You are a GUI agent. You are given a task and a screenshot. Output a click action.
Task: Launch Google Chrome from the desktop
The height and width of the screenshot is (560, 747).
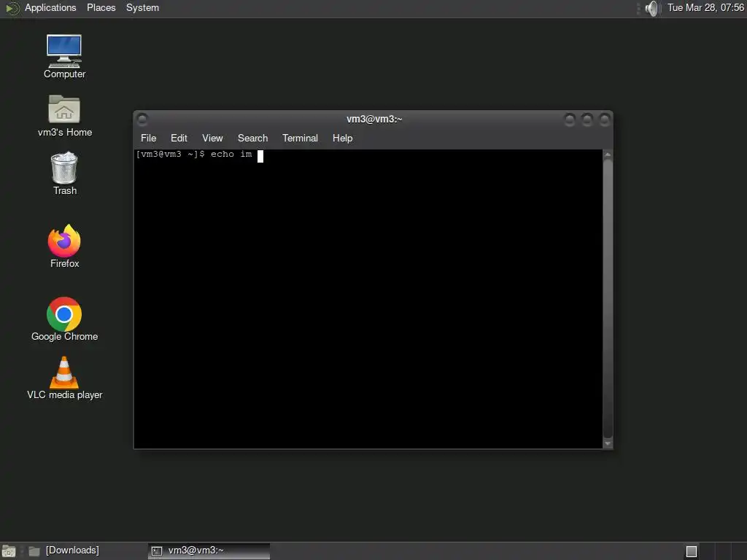pos(64,319)
